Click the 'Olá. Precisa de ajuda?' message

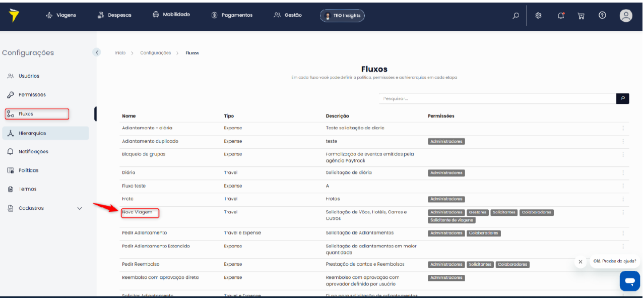point(615,261)
